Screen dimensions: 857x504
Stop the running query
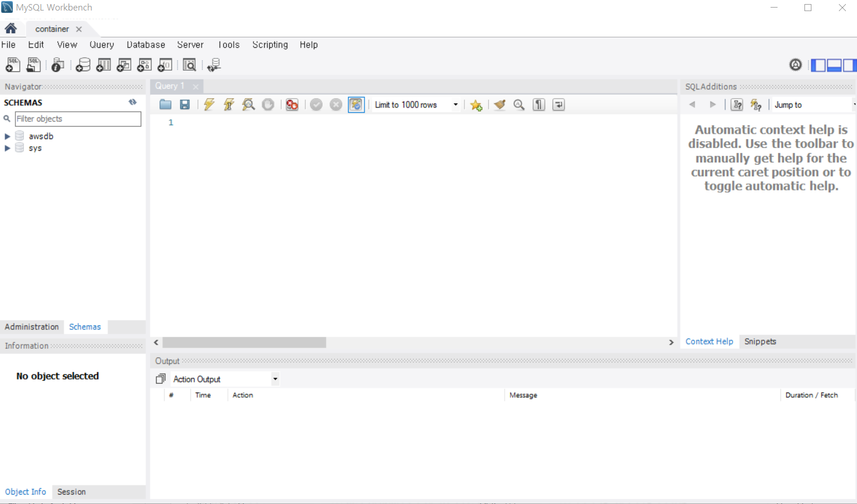pos(268,105)
